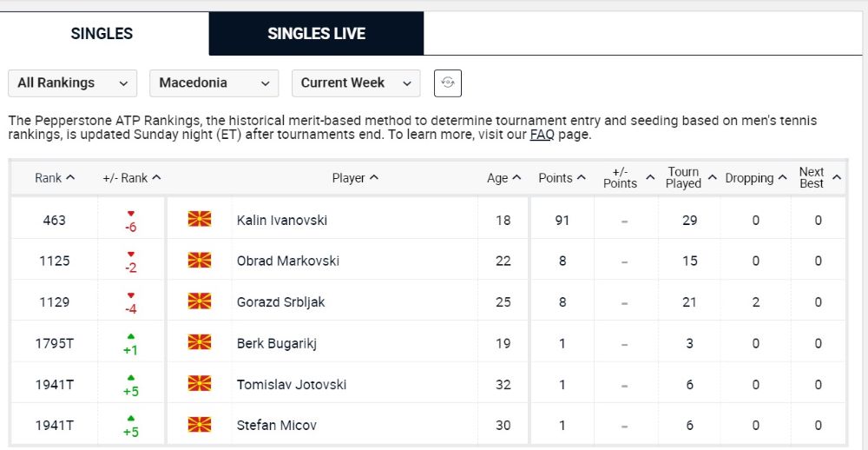The width and height of the screenshot is (868, 450).
Task: Click the Macedonia flag beside Kalin Ivanovski
Action: [x=200, y=219]
